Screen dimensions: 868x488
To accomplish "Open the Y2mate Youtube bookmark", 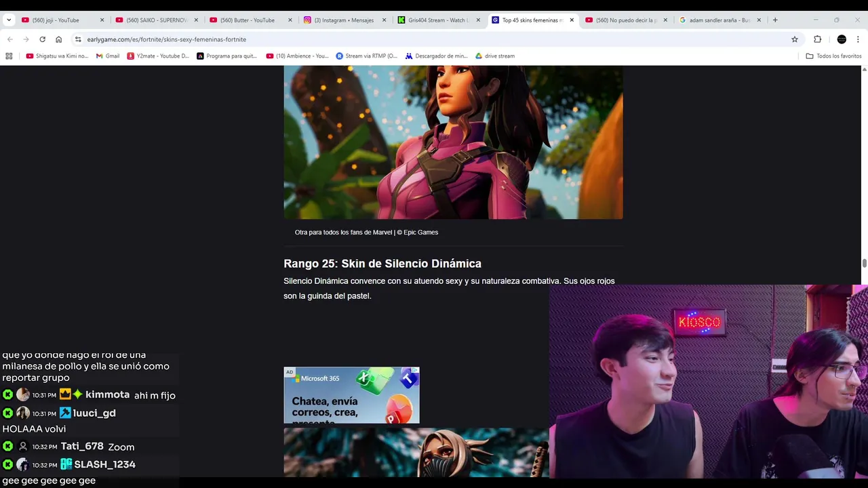I will (x=158, y=56).
